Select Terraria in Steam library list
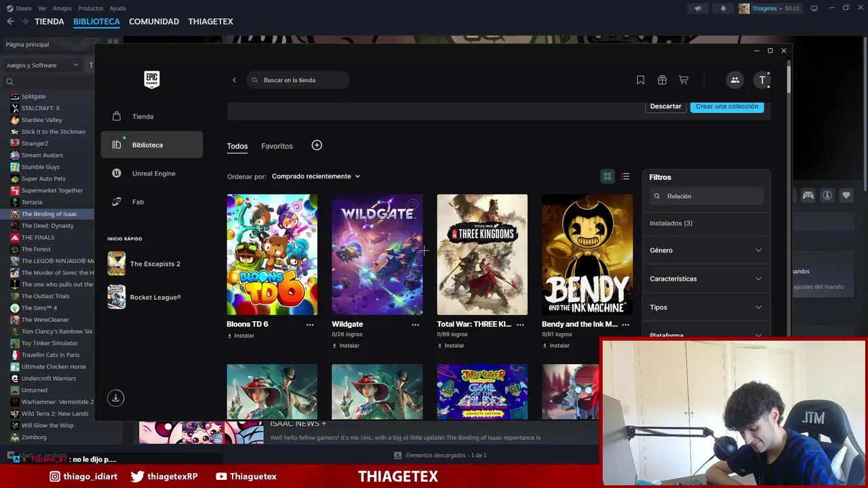Screen dimensions: 868x488 click(47, 202)
